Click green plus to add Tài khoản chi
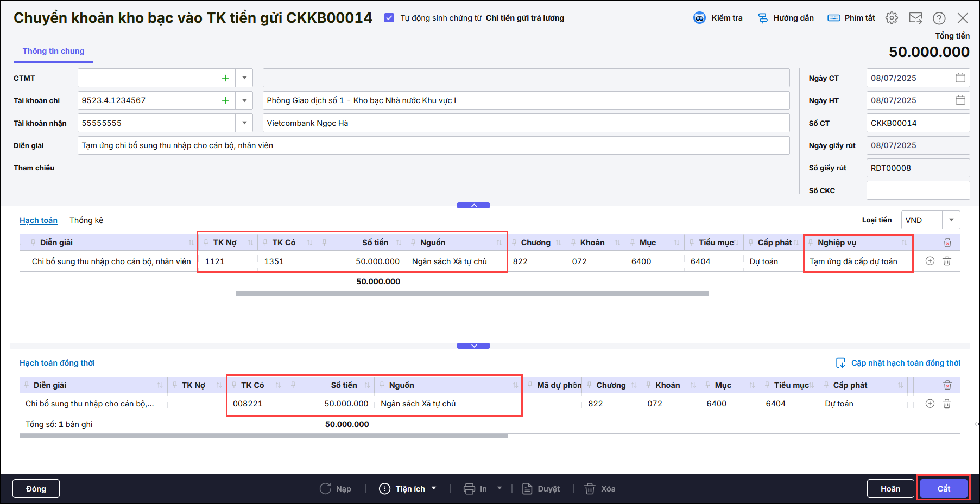 pos(225,100)
